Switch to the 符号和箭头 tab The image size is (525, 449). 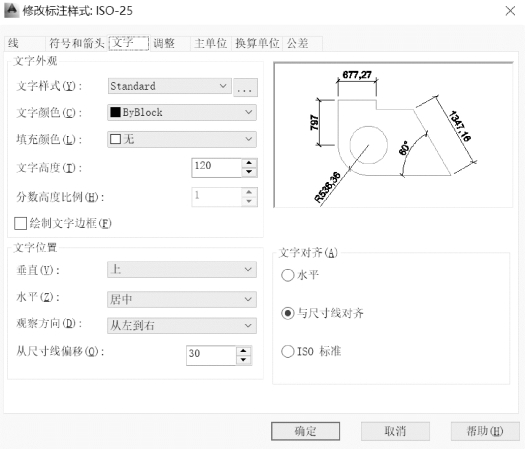[x=77, y=44]
